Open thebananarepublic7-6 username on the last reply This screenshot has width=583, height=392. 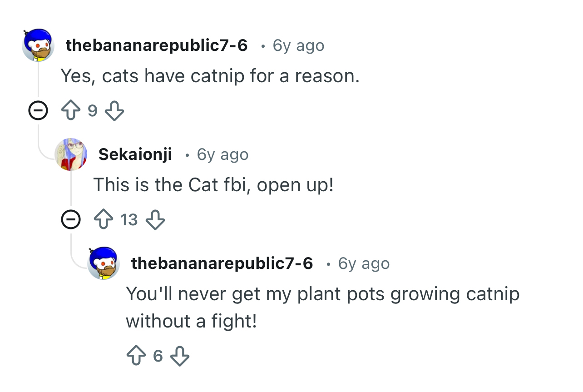[222, 263]
